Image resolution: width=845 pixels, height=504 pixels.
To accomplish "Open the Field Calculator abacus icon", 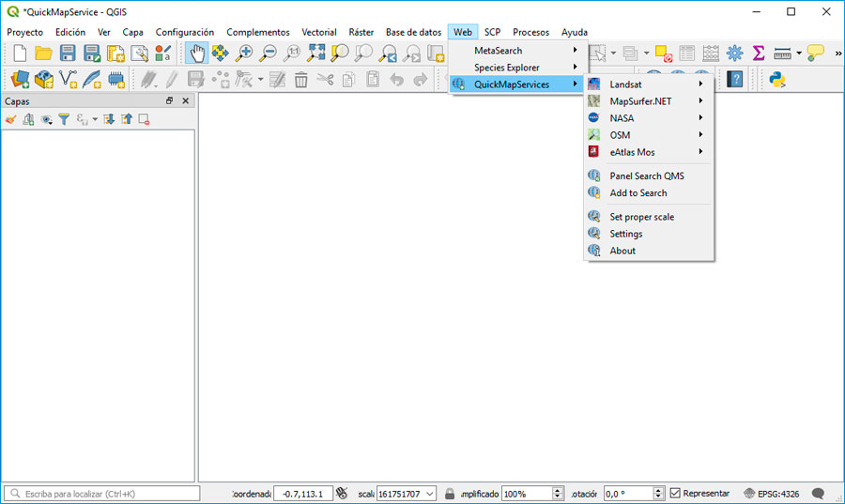I will 711,53.
